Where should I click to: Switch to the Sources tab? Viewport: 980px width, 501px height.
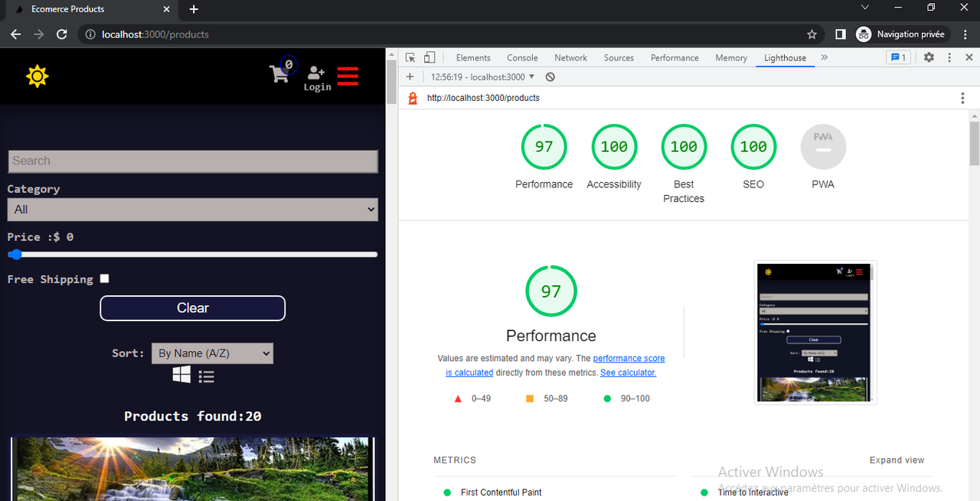(619, 57)
